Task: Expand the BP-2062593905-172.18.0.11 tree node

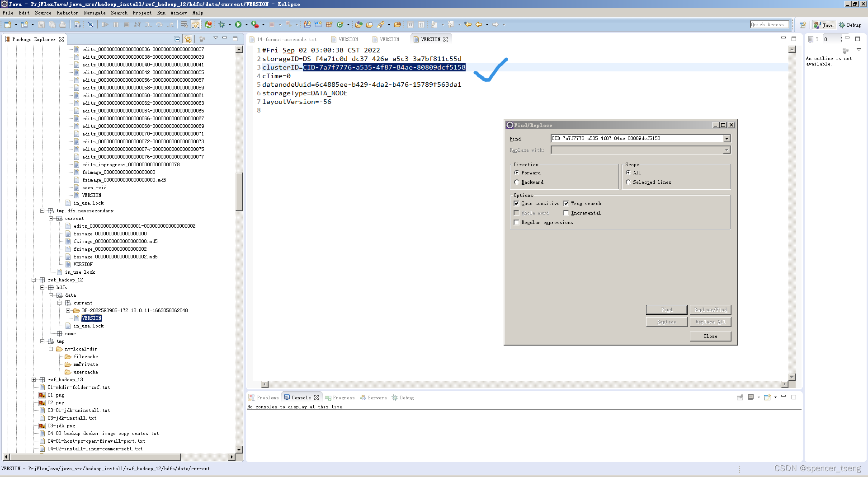Action: [68, 310]
